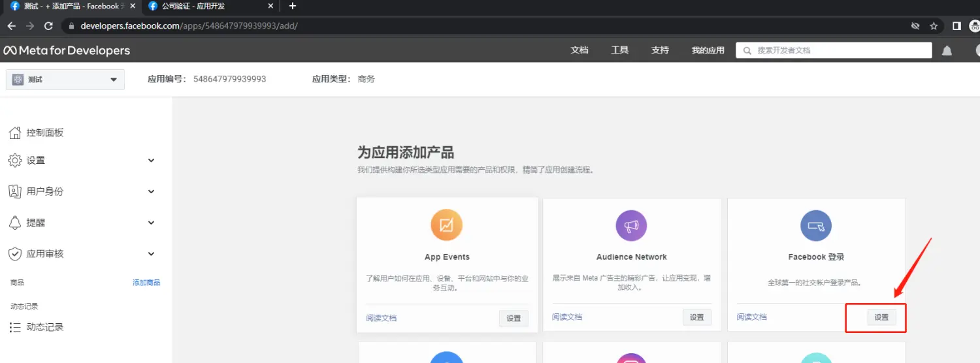980x363 pixels.
Task: Open 阅读文档 link for Facebook 登录
Action: 752,317
